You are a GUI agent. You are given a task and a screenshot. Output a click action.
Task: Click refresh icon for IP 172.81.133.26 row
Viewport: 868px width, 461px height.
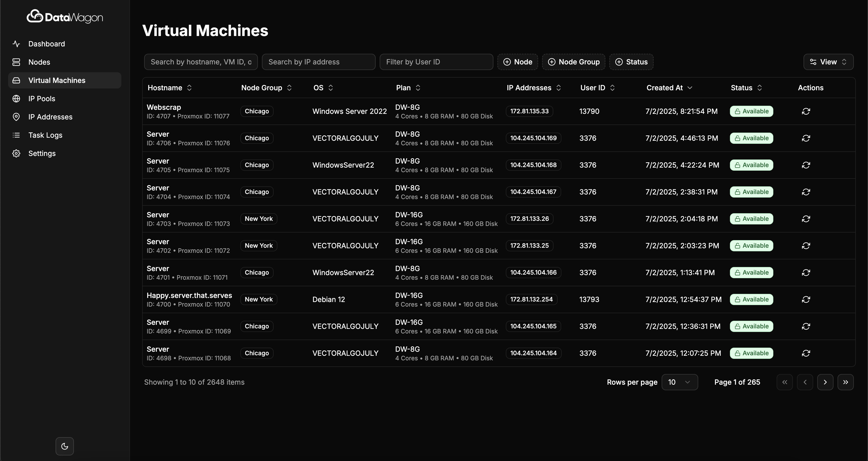[x=806, y=219]
